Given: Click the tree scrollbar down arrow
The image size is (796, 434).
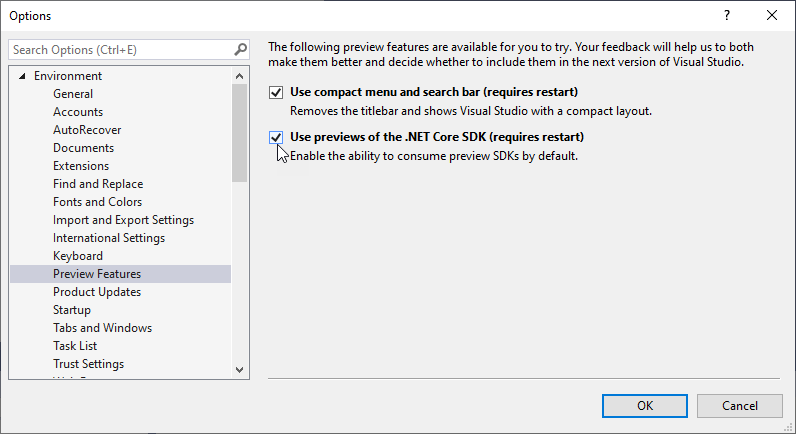Looking at the screenshot, I should point(240,370).
